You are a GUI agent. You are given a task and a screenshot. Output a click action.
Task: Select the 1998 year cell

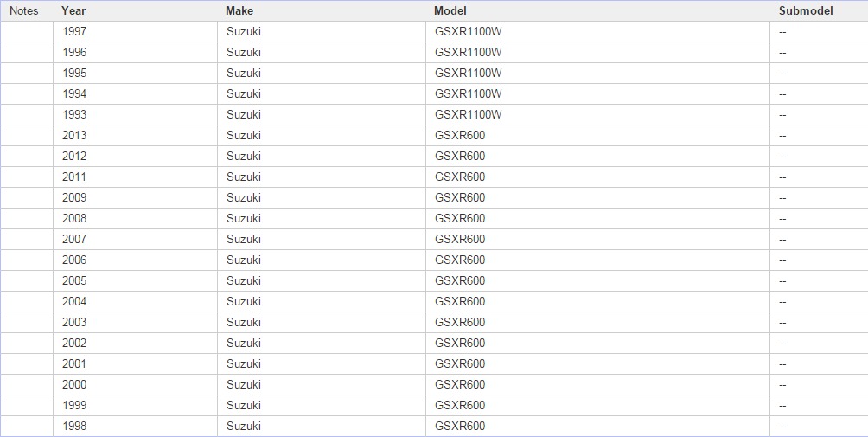click(x=74, y=426)
